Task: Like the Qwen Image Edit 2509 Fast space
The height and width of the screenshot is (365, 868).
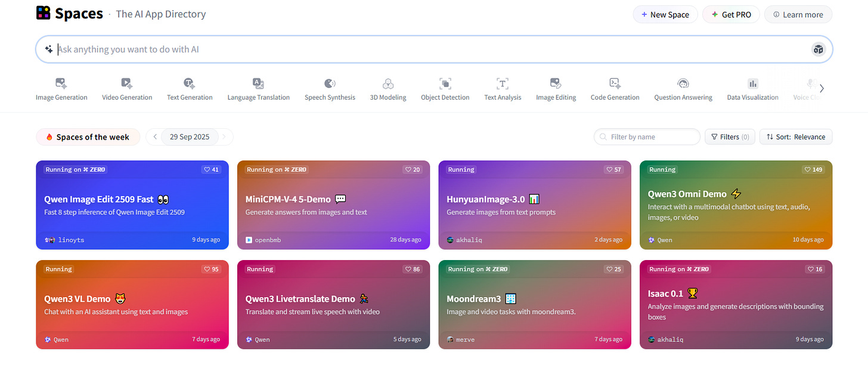Action: pos(212,169)
